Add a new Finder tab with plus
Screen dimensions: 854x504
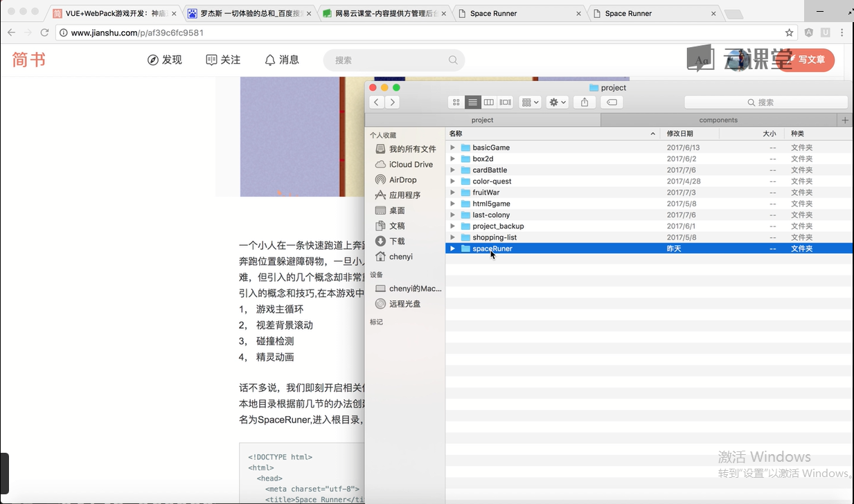coord(845,120)
